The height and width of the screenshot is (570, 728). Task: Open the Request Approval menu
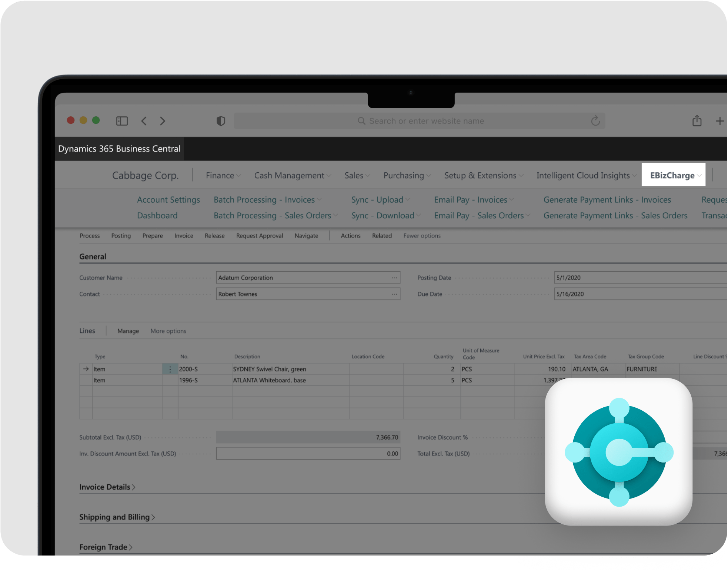260,236
